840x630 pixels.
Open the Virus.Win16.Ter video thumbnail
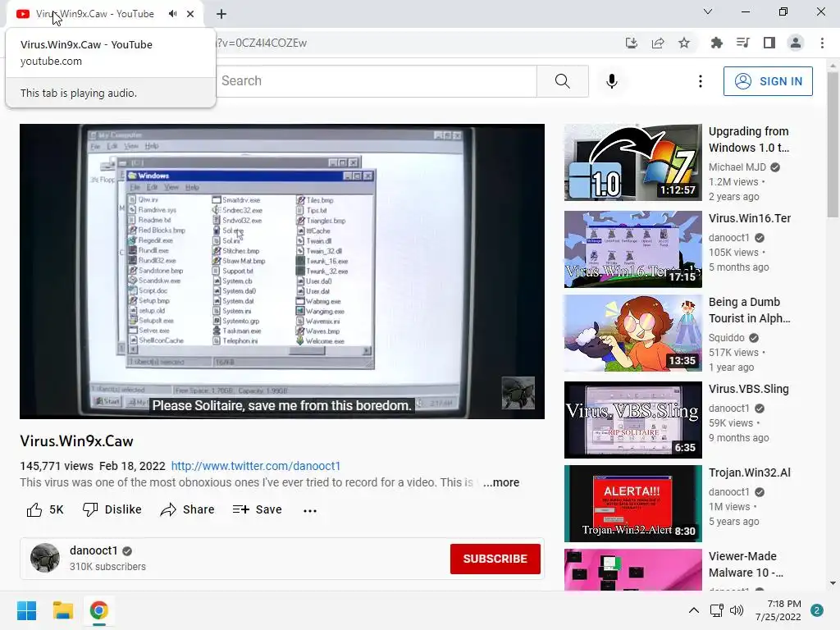point(632,249)
